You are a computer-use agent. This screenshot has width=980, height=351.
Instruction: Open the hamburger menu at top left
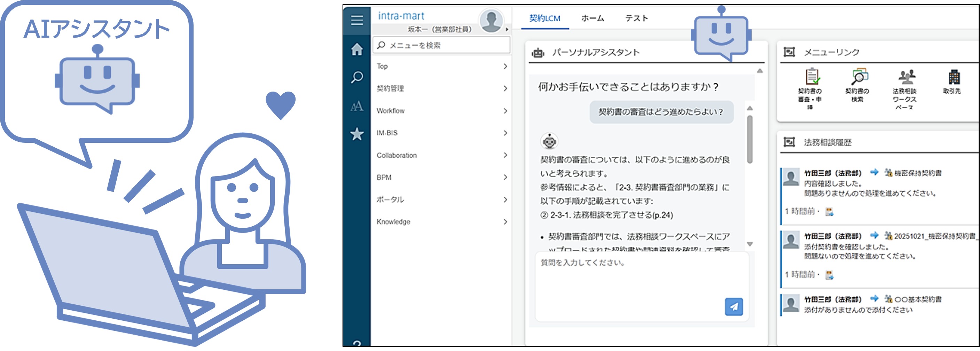pos(357,21)
